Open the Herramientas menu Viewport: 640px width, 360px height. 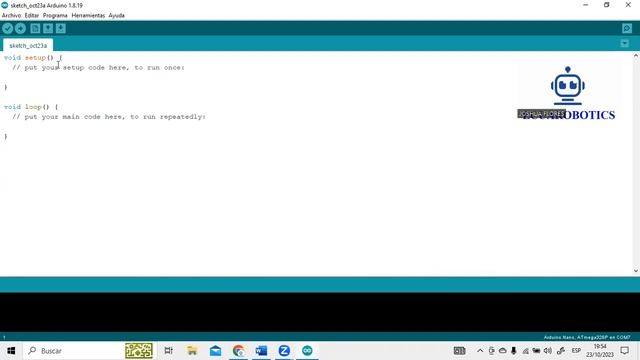(x=88, y=16)
